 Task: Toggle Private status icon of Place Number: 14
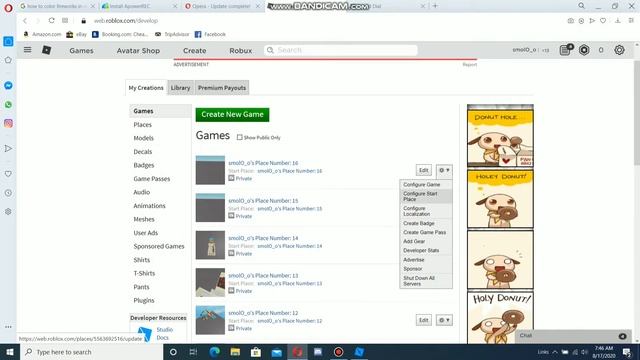(231, 253)
